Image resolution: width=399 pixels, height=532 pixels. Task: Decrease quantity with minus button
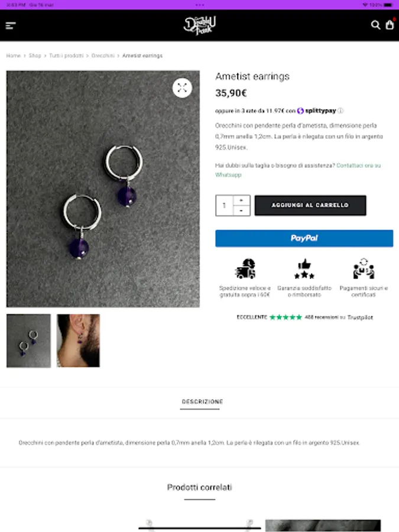pos(241,210)
